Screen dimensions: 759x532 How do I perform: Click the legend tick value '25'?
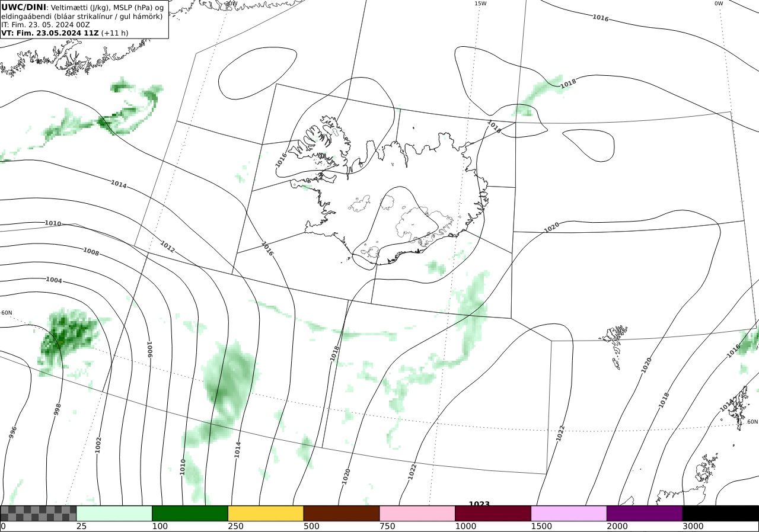tap(81, 526)
